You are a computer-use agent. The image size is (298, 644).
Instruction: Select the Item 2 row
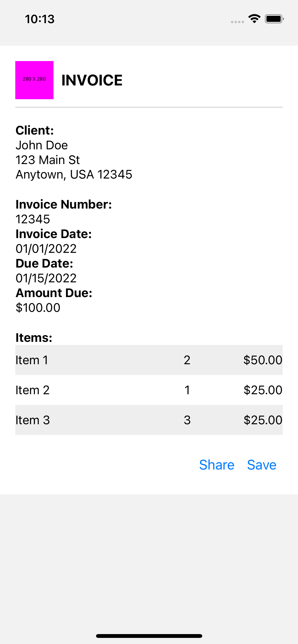tap(149, 390)
